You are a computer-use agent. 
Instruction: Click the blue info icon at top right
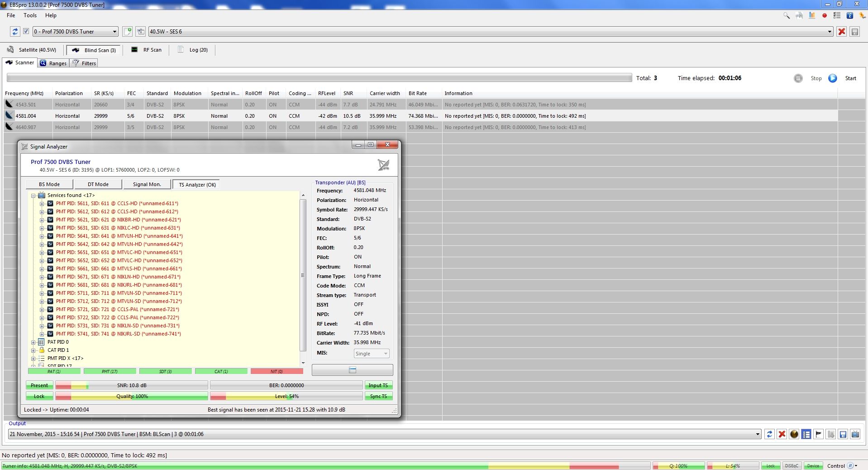click(x=849, y=15)
